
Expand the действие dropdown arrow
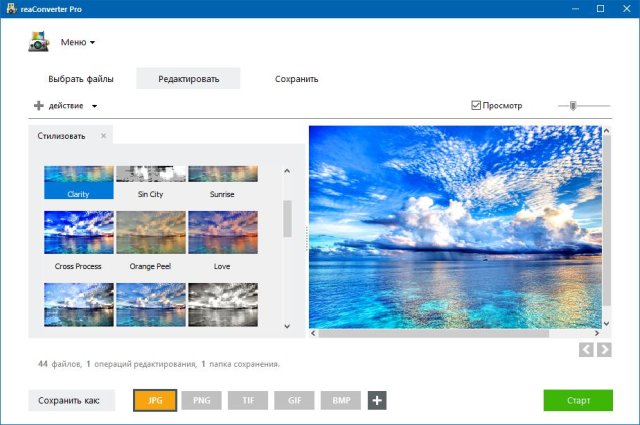pyautogui.click(x=94, y=106)
